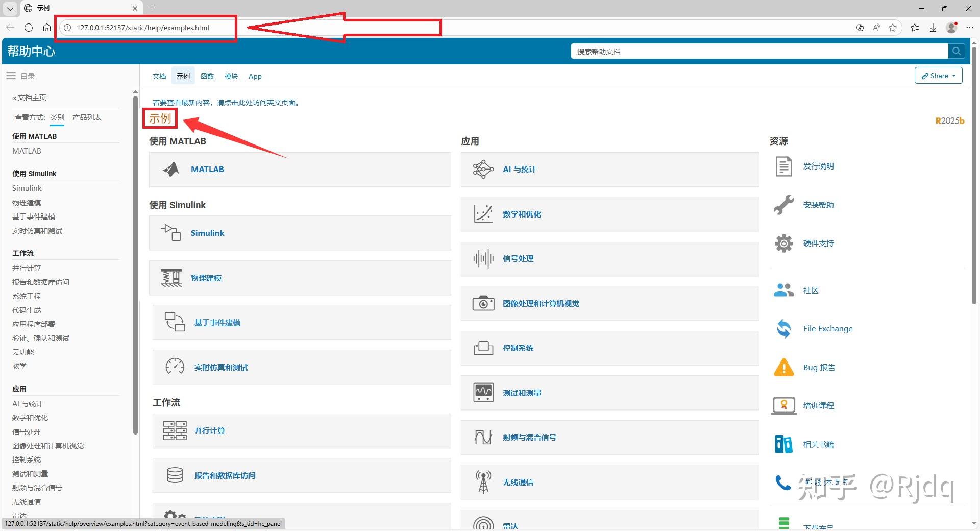Click the 硬件支持 gear icon
980x531 pixels.
(x=783, y=244)
